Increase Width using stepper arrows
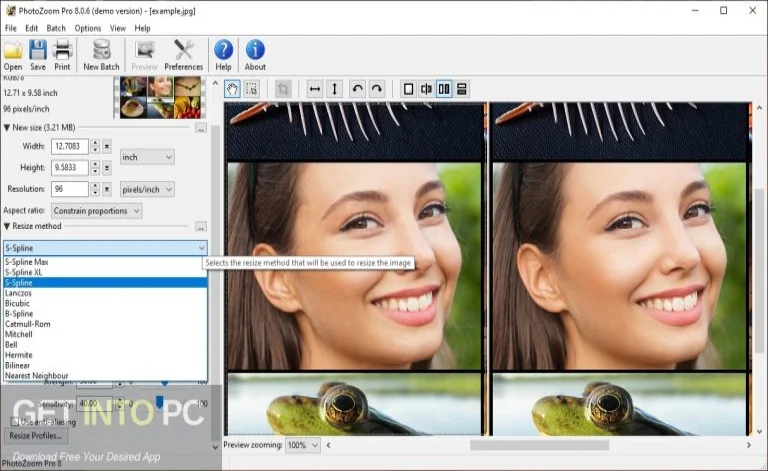The width and height of the screenshot is (768, 471). (95, 143)
